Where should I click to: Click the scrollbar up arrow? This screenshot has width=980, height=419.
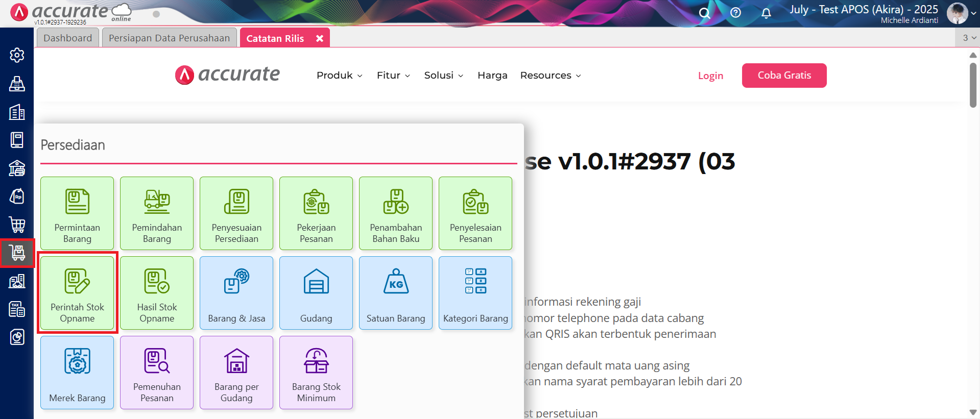tap(973, 55)
